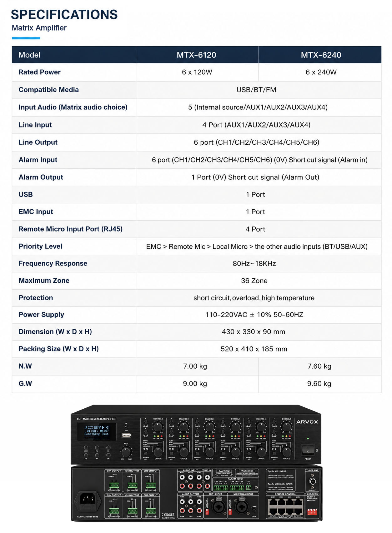The height and width of the screenshot is (533, 392).
Task: Click the MTX-6120 column header
Action: click(196, 55)
